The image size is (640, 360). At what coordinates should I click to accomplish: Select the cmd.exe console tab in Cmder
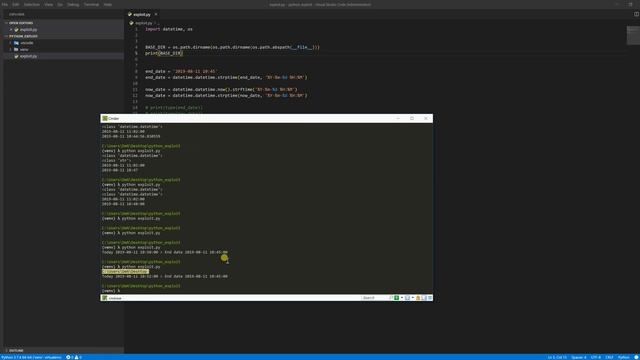click(x=113, y=298)
